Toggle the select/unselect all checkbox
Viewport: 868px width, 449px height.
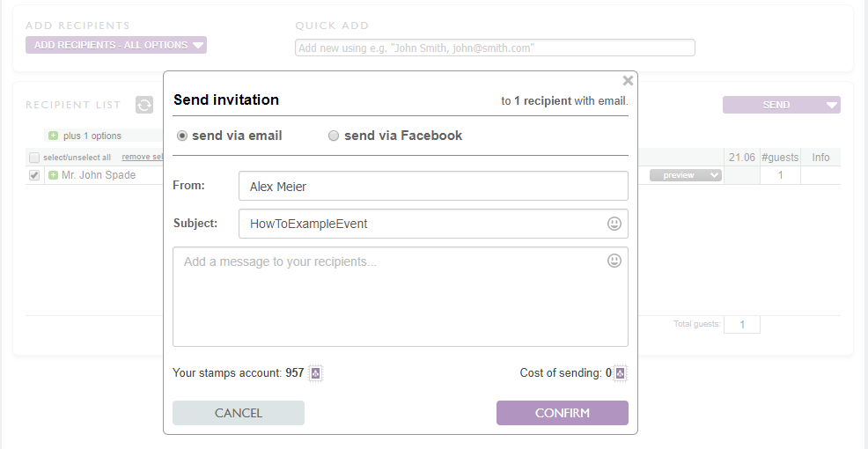click(x=34, y=158)
